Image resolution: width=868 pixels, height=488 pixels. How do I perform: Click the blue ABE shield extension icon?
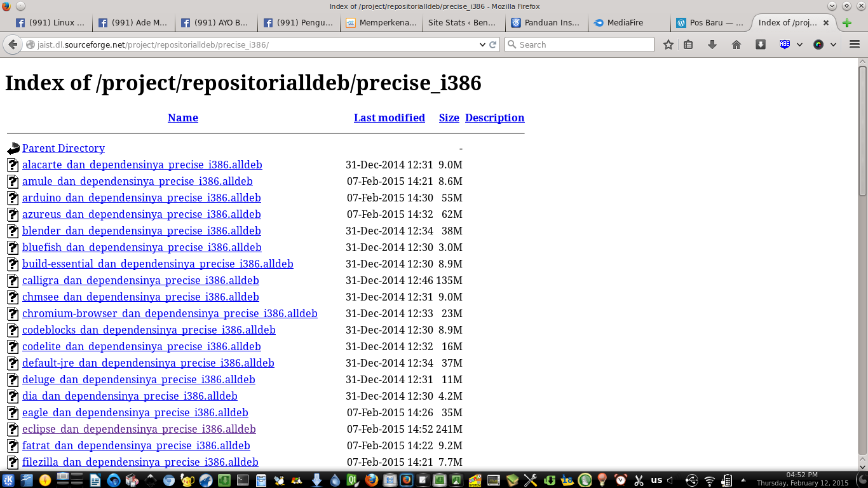pos(785,44)
